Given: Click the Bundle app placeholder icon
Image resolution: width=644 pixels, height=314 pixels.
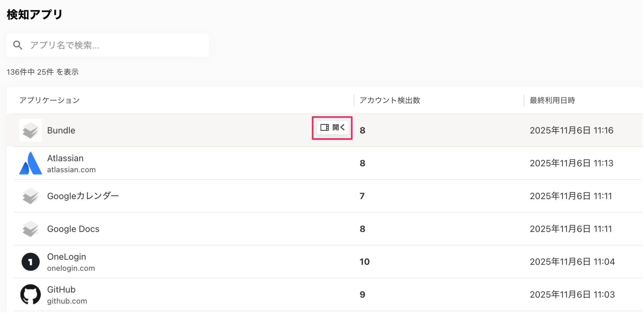Looking at the screenshot, I should (30, 130).
